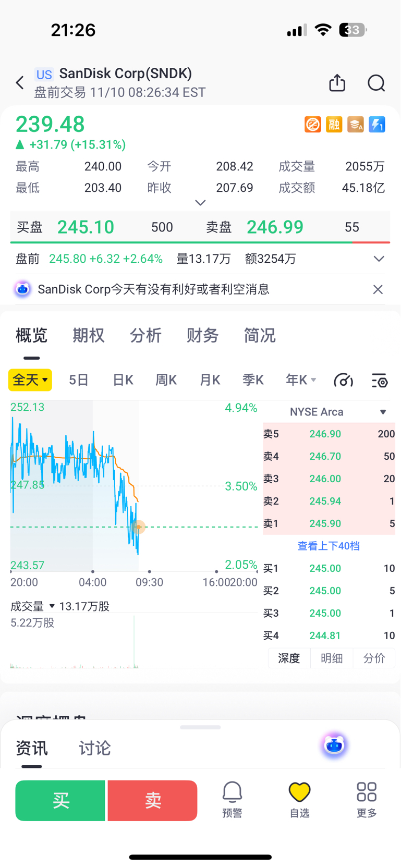Open 更多 more grid menu
This screenshot has height=868, width=401.
pos(367,800)
